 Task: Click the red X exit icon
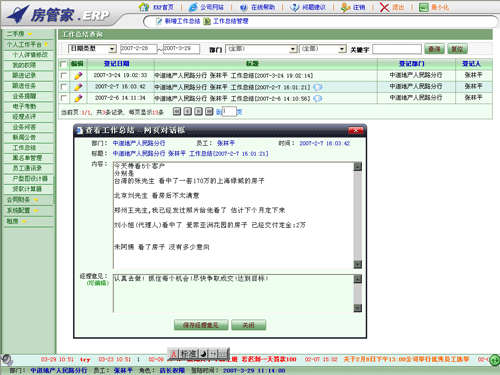tap(384, 7)
